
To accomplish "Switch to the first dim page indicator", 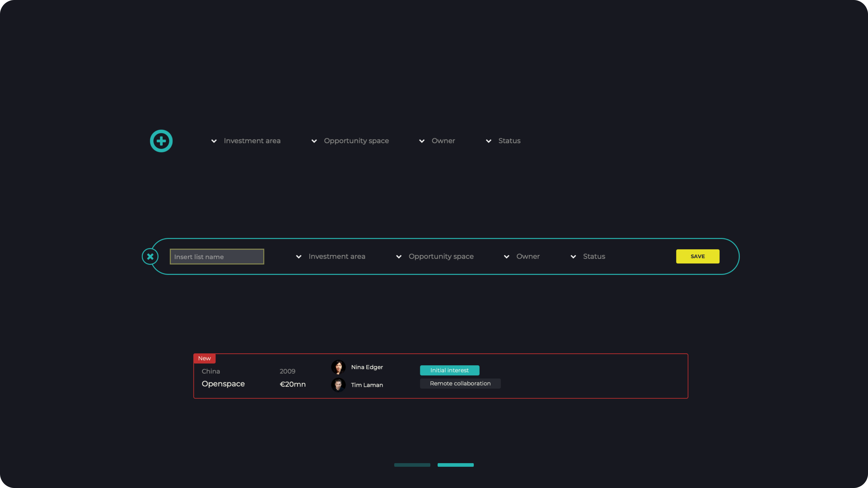I will (412, 465).
